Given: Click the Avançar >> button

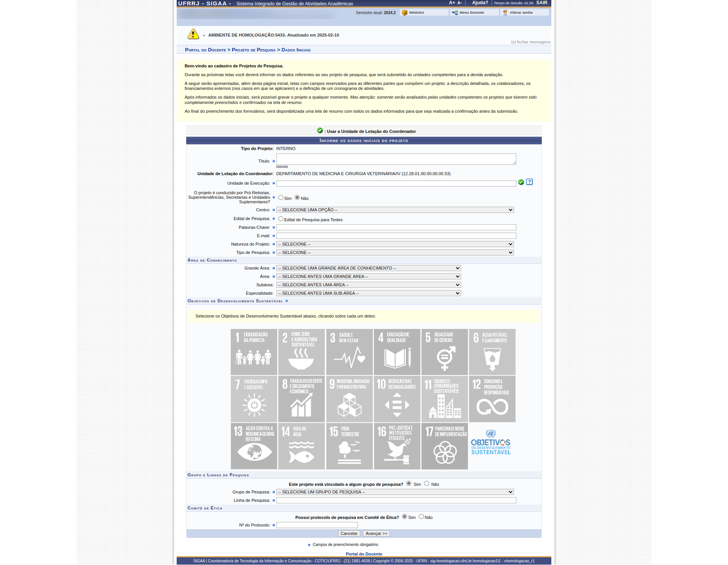Looking at the screenshot, I should 376,533.
